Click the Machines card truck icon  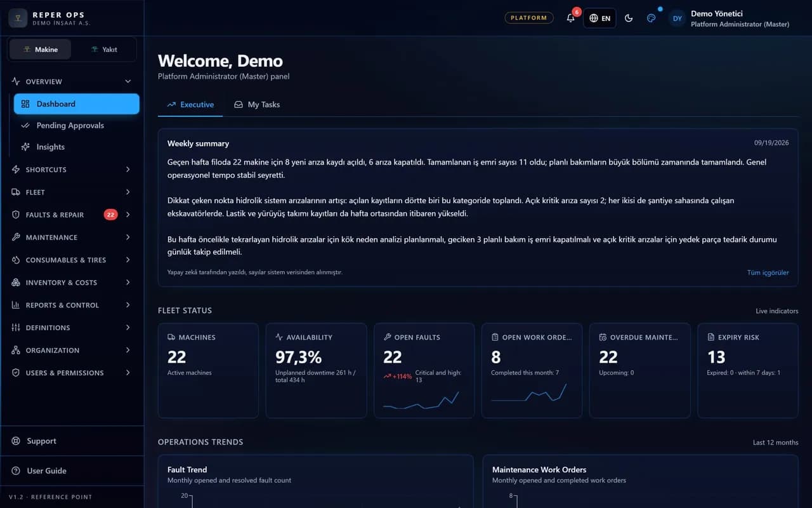coord(171,337)
